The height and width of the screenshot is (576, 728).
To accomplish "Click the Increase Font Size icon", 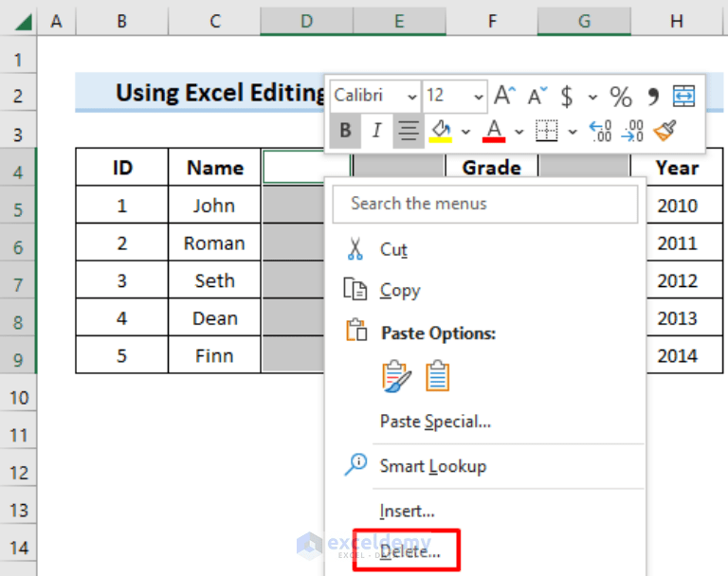I will click(504, 96).
